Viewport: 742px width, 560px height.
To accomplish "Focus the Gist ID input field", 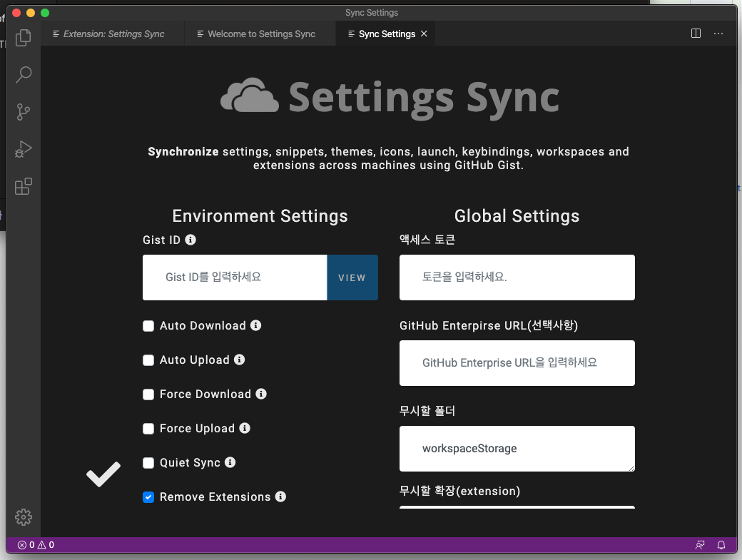I will 235,278.
